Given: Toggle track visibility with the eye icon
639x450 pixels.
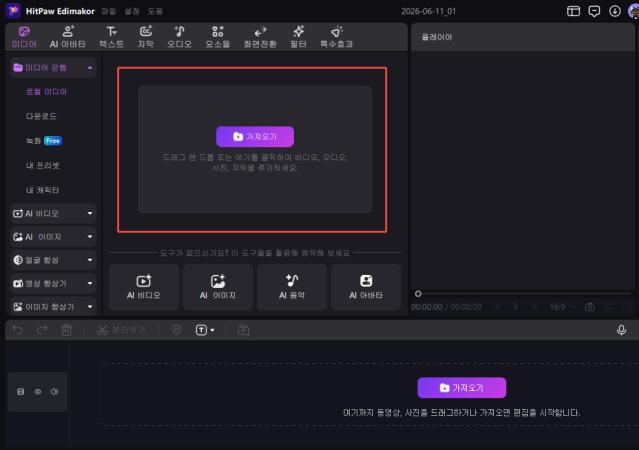Looking at the screenshot, I should pyautogui.click(x=37, y=392).
